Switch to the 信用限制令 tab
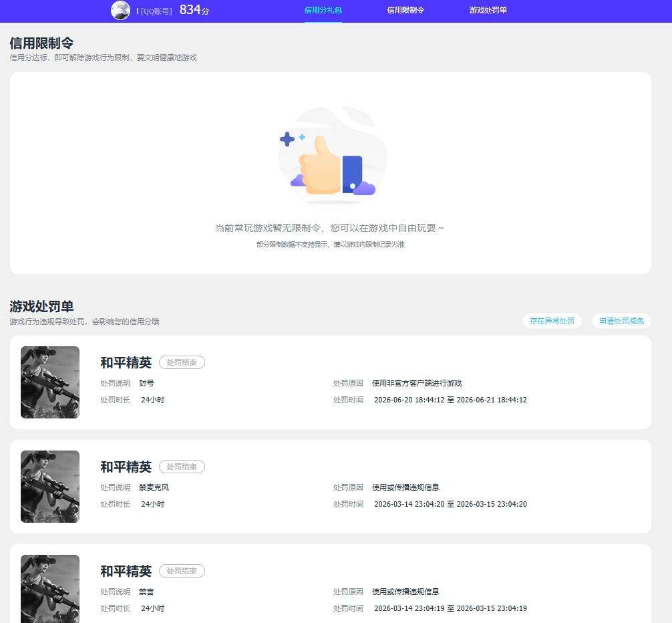This screenshot has height=623, width=672. pyautogui.click(x=405, y=10)
